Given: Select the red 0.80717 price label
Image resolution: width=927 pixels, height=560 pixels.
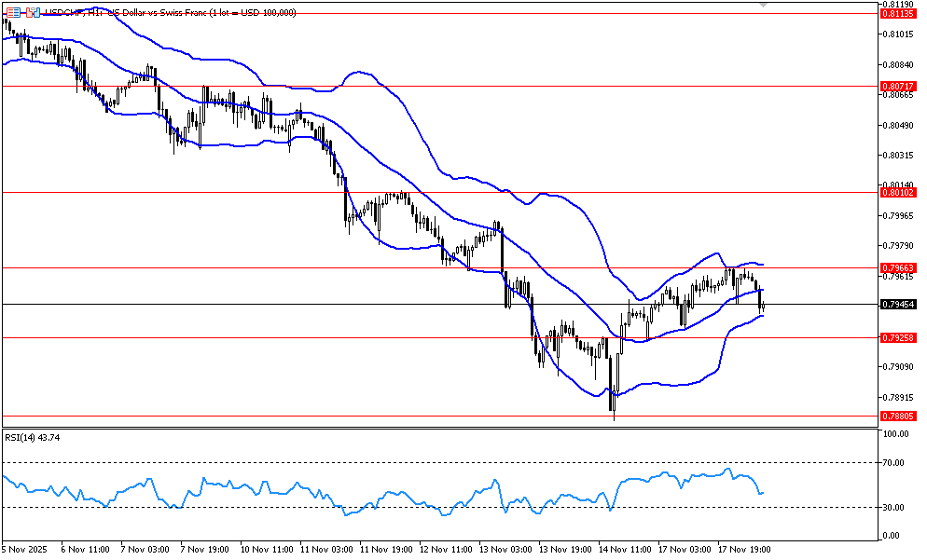Looking at the screenshot, I should pyautogui.click(x=897, y=86).
